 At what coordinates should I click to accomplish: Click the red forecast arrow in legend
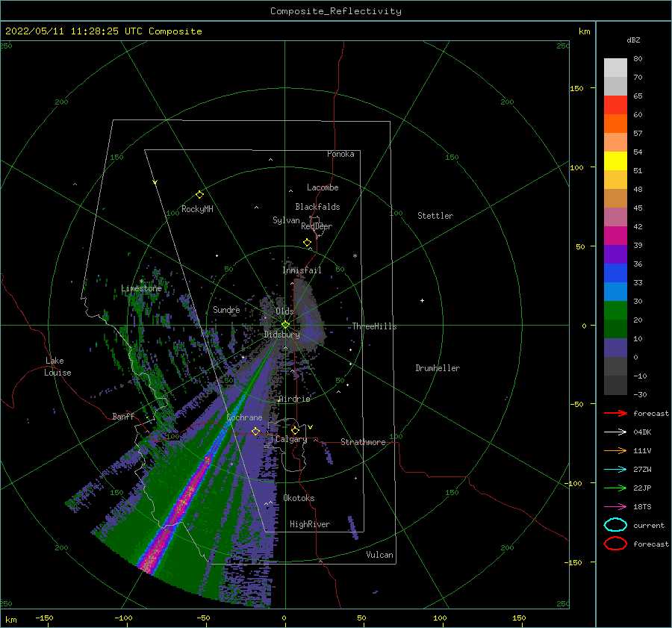coord(615,413)
